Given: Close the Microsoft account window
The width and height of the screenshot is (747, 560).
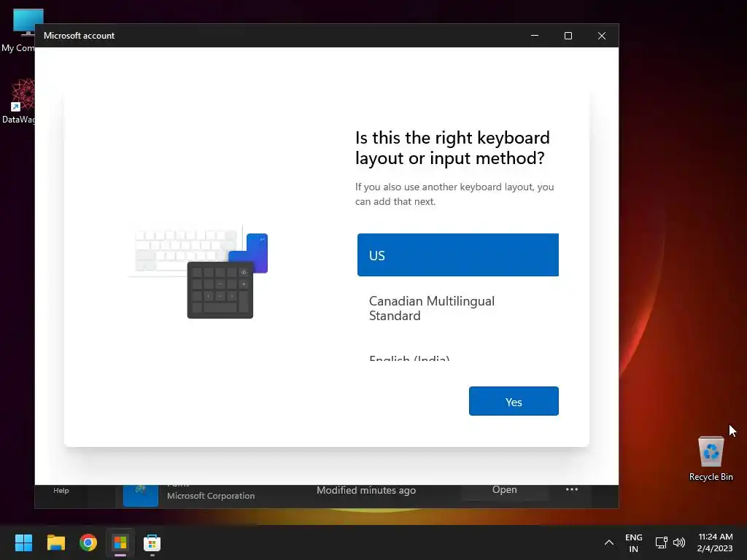Looking at the screenshot, I should point(602,36).
